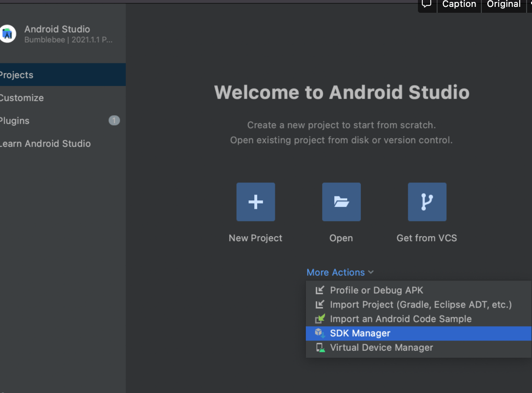Image resolution: width=532 pixels, height=393 pixels.
Task: Open Learn Android Studio tab
Action: [x=63, y=143]
